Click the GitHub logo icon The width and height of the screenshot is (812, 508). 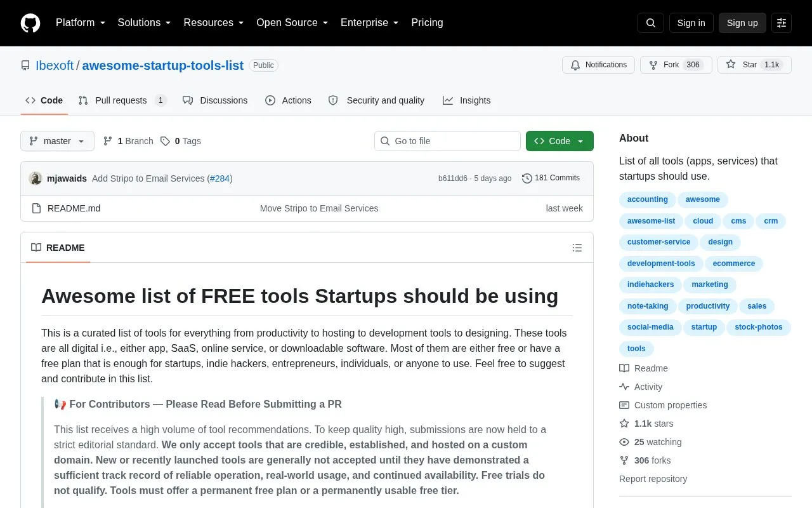pos(30,23)
